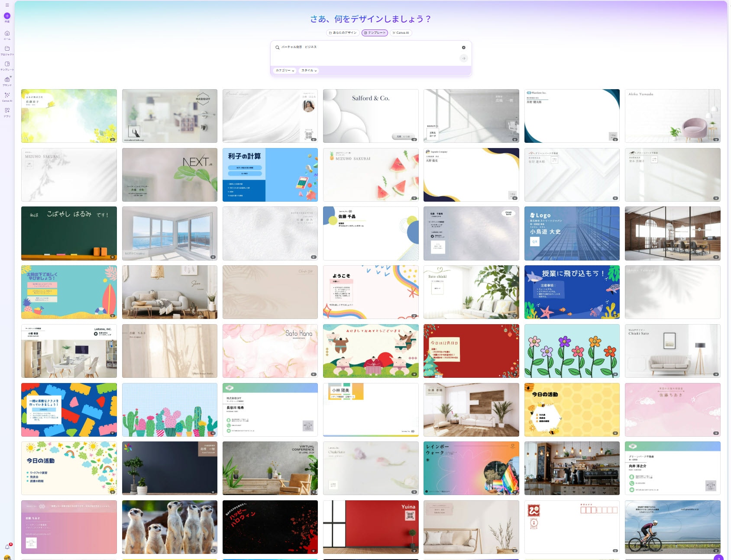731x560 pixels.
Task: Open the hamburger menu in the sidebar
Action: [7, 5]
